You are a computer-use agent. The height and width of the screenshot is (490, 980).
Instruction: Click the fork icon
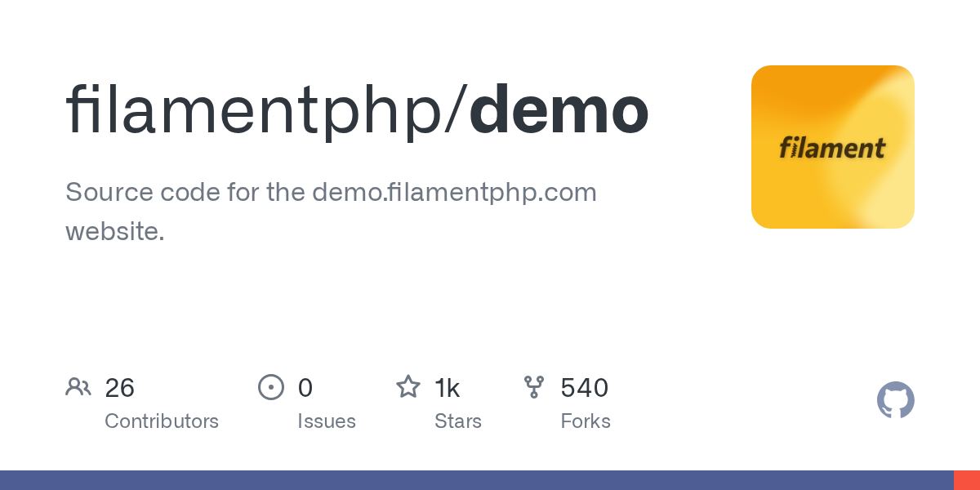tap(534, 387)
